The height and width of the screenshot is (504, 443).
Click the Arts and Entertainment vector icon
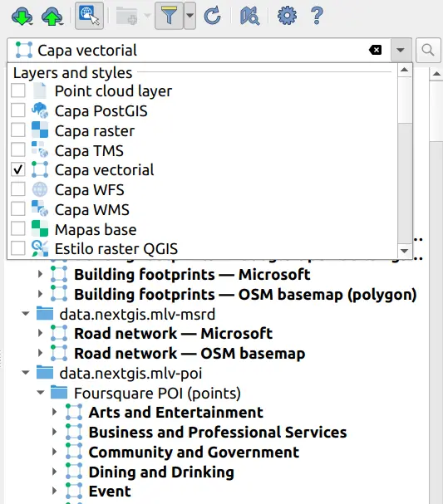coord(74,412)
